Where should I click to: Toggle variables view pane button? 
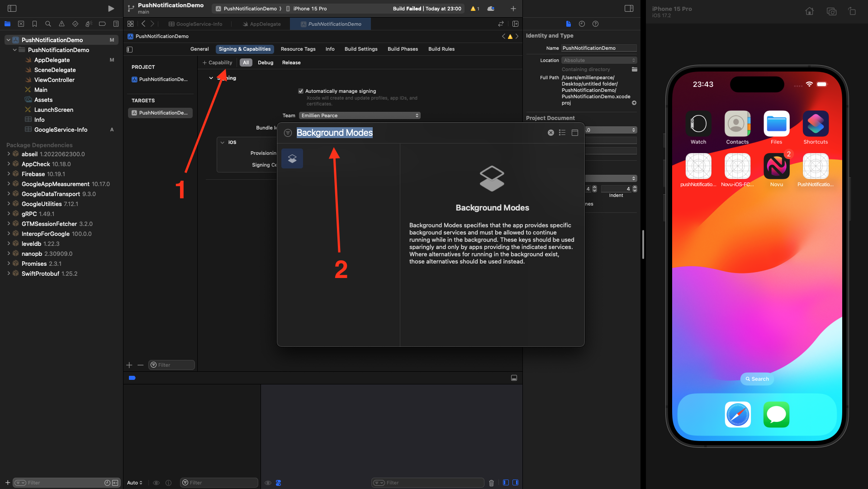(x=506, y=483)
